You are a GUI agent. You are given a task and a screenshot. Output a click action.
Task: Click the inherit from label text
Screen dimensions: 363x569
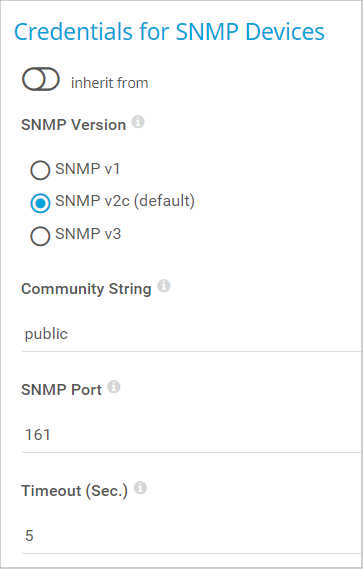pos(110,83)
